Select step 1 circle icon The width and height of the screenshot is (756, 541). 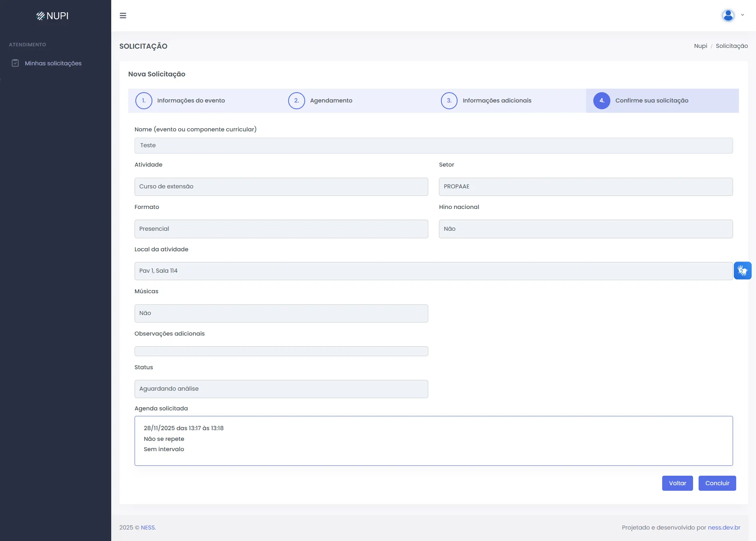(144, 101)
